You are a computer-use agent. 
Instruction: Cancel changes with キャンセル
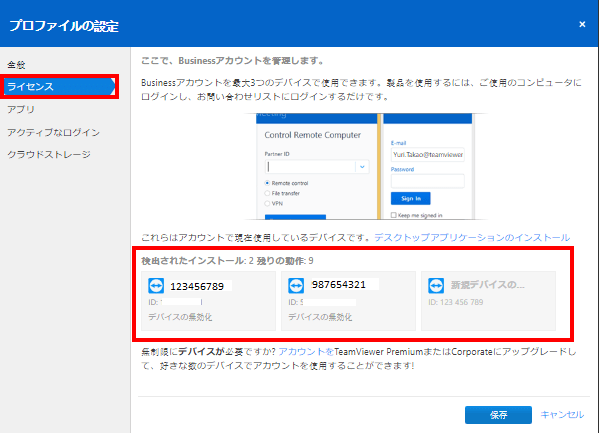562,415
